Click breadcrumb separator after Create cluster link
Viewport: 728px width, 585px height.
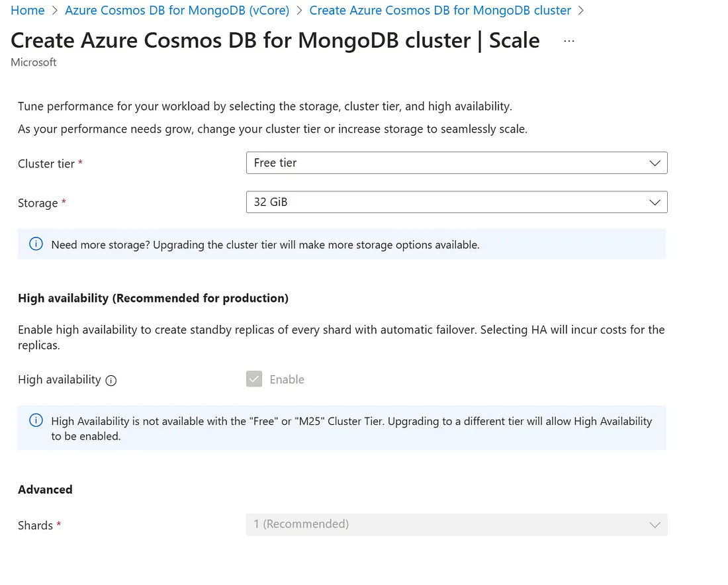pyautogui.click(x=581, y=11)
